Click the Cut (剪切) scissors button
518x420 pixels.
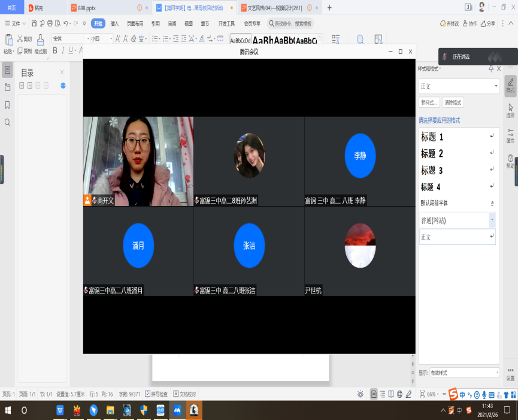coord(25,39)
